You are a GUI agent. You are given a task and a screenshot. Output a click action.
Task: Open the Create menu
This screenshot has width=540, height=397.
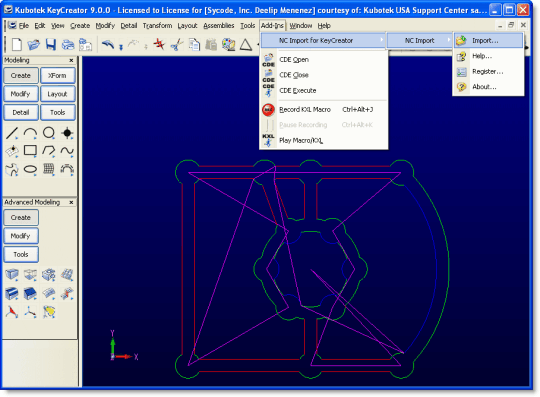(80, 25)
